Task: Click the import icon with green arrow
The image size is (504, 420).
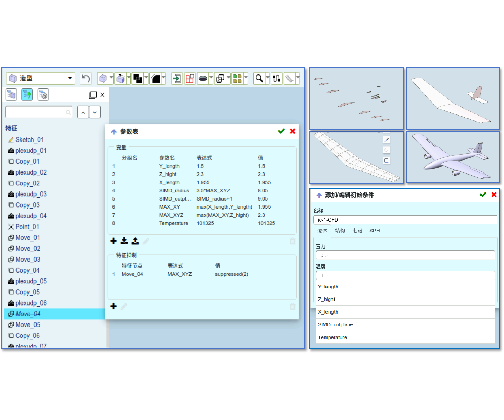Action: (177, 78)
